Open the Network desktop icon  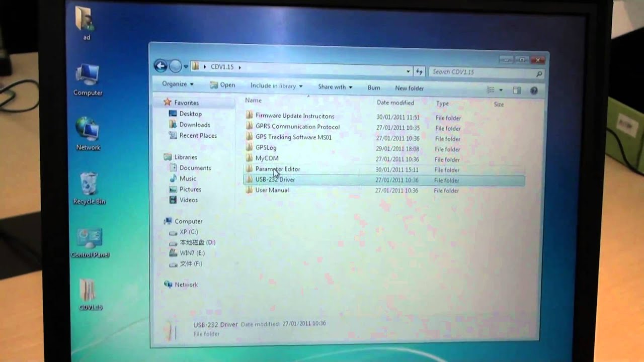click(88, 134)
